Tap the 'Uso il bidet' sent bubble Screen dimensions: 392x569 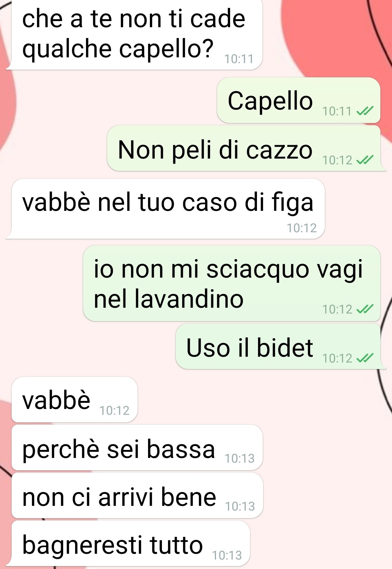[x=278, y=346]
